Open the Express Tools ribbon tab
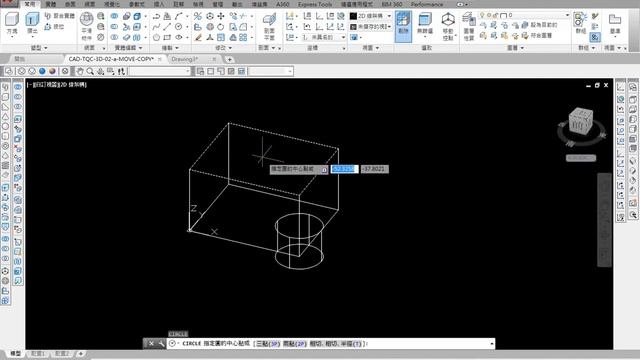 315,4
